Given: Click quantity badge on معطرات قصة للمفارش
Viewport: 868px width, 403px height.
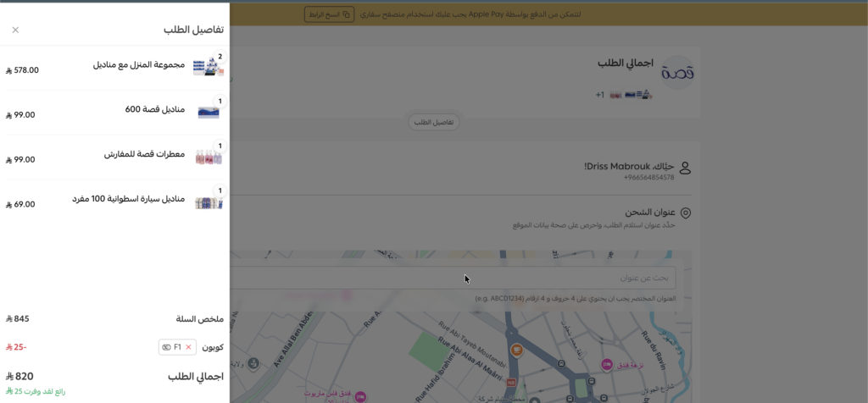Looking at the screenshot, I should tap(220, 146).
